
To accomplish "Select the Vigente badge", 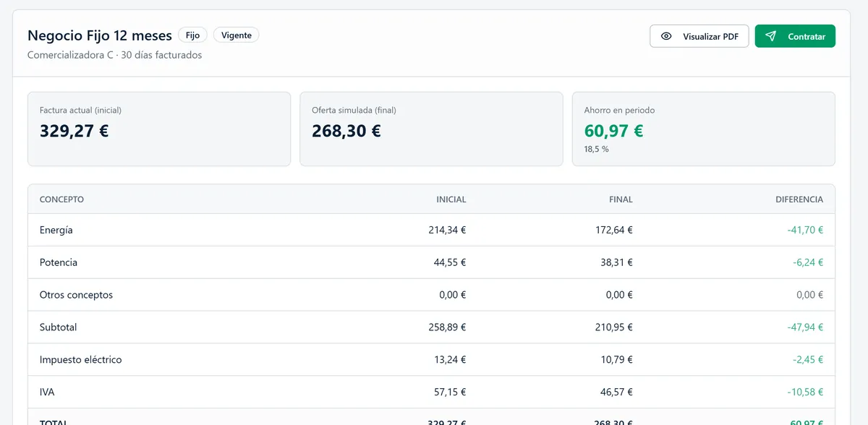I will pyautogui.click(x=237, y=35).
